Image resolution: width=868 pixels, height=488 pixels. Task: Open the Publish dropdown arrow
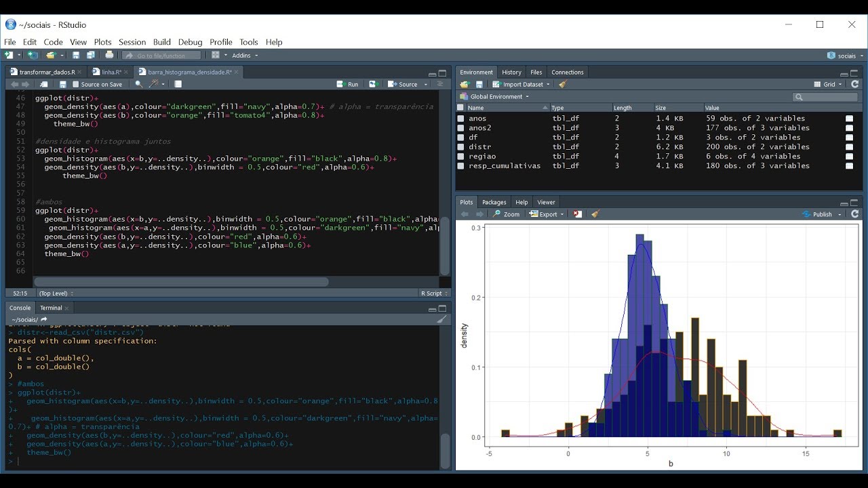(840, 215)
